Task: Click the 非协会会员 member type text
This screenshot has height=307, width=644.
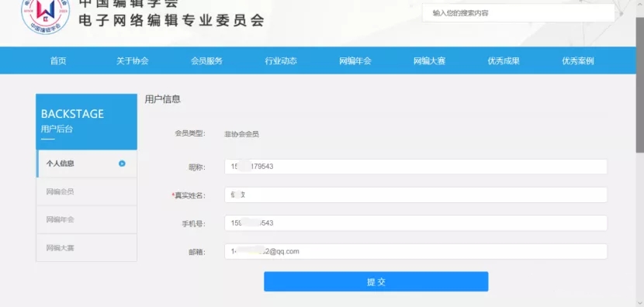Action: 241,134
